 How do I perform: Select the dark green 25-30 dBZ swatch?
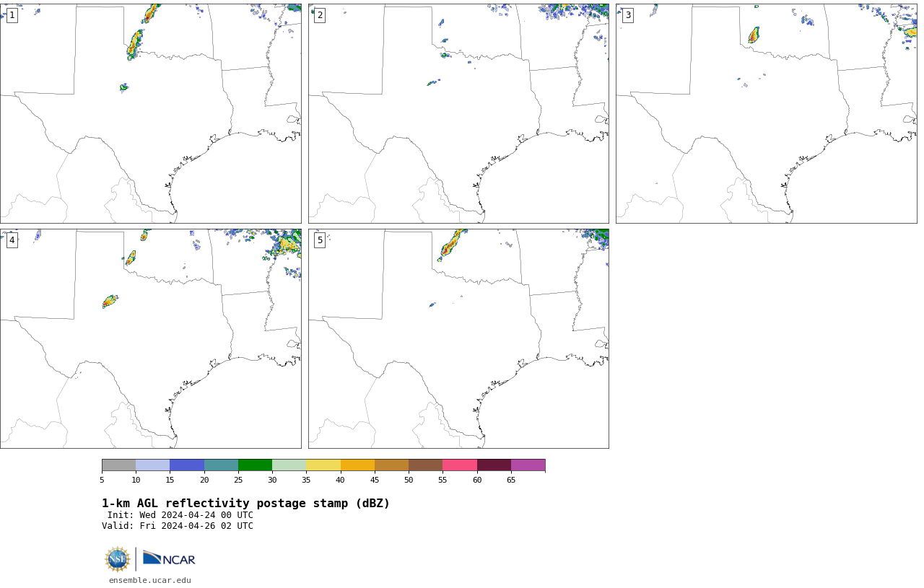click(255, 465)
